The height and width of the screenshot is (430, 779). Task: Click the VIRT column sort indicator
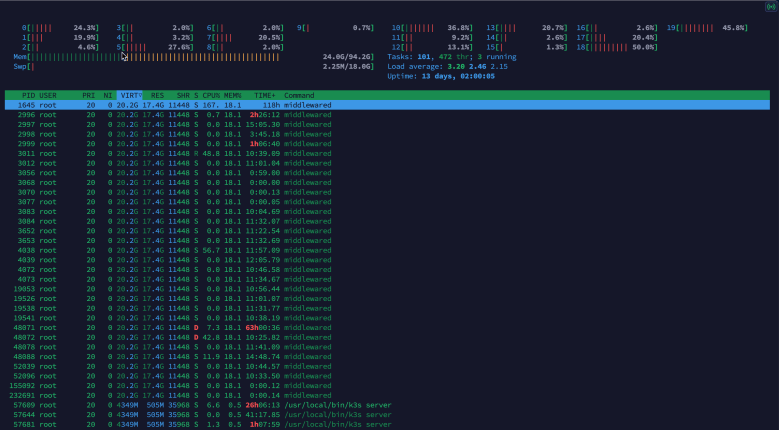[x=129, y=95]
